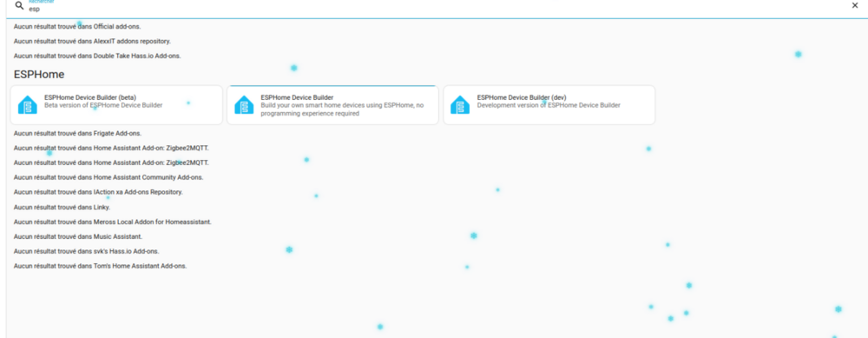Click the no-result line for Tom's Home Assistant

tap(100, 266)
